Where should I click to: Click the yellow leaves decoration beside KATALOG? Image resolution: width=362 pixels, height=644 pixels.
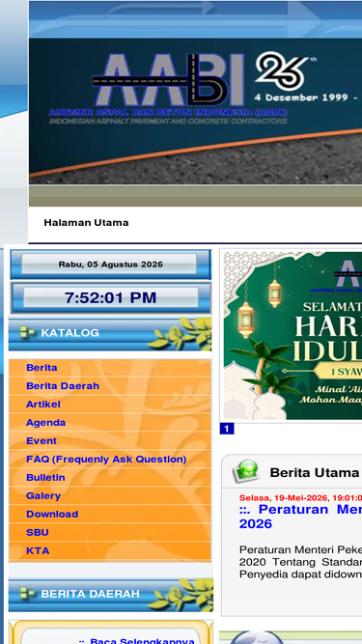point(181,333)
